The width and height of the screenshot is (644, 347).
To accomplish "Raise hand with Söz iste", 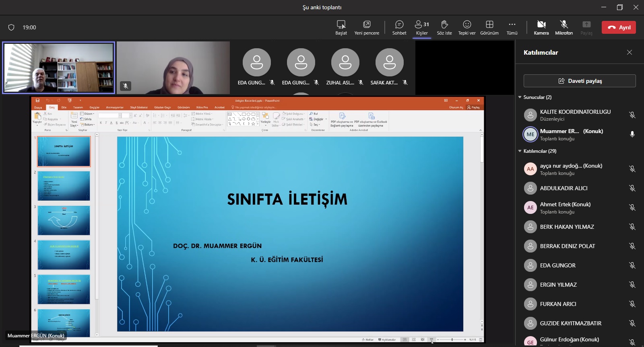I will (444, 27).
